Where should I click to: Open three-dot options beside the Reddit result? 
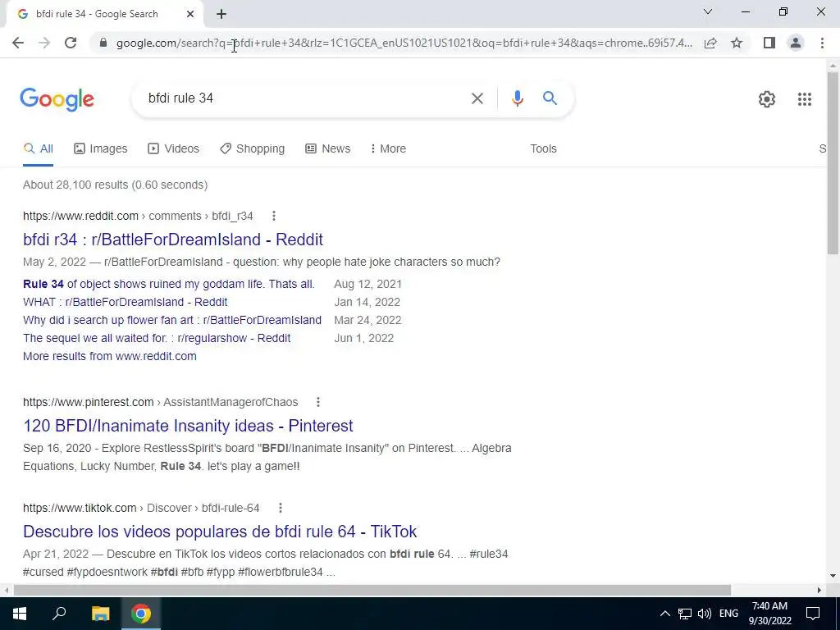[x=274, y=216]
